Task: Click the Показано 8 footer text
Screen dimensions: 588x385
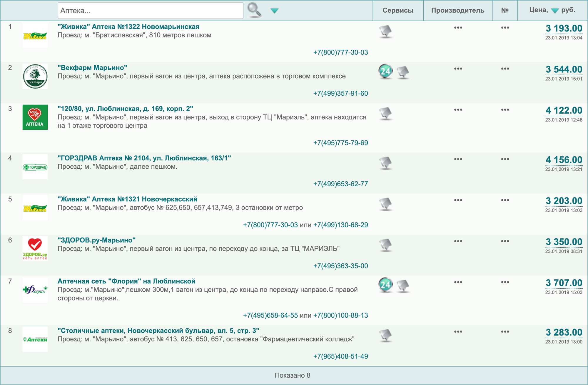Action: pos(293,375)
